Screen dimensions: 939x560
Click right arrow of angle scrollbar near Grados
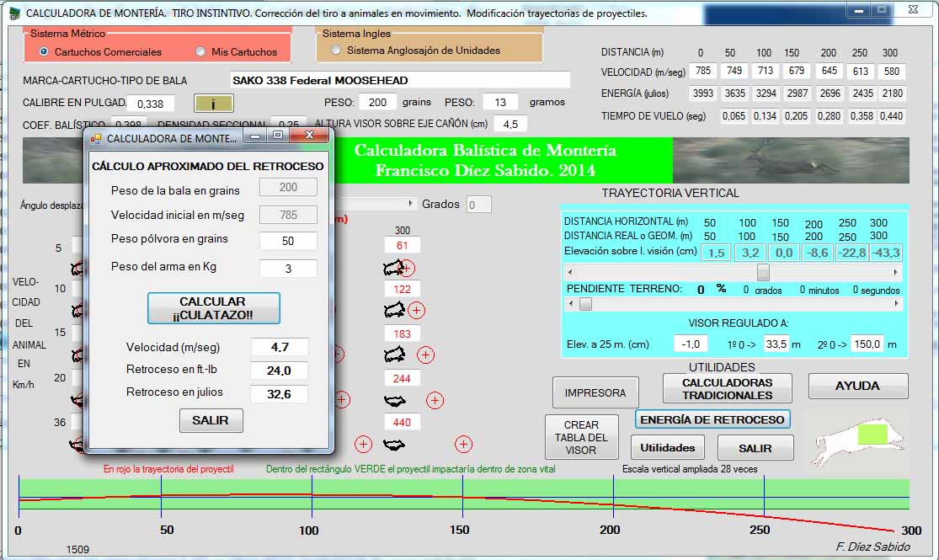(x=411, y=204)
